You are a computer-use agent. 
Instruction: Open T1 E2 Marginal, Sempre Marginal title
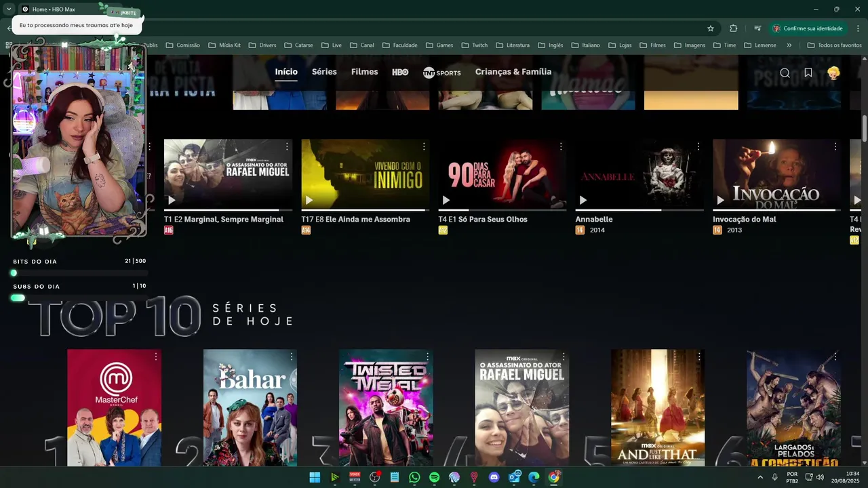224,220
